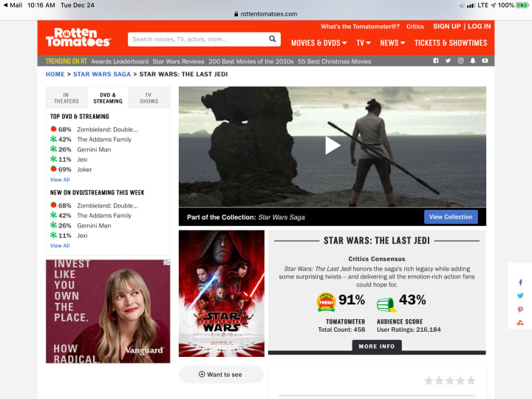Open Tickets & Showtimes
Image resolution: width=532 pixels, height=399 pixels.
(x=451, y=43)
